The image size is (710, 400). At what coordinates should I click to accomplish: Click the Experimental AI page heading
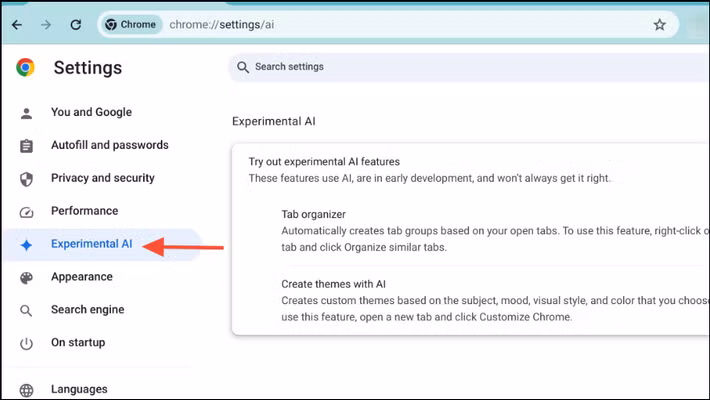coord(273,121)
